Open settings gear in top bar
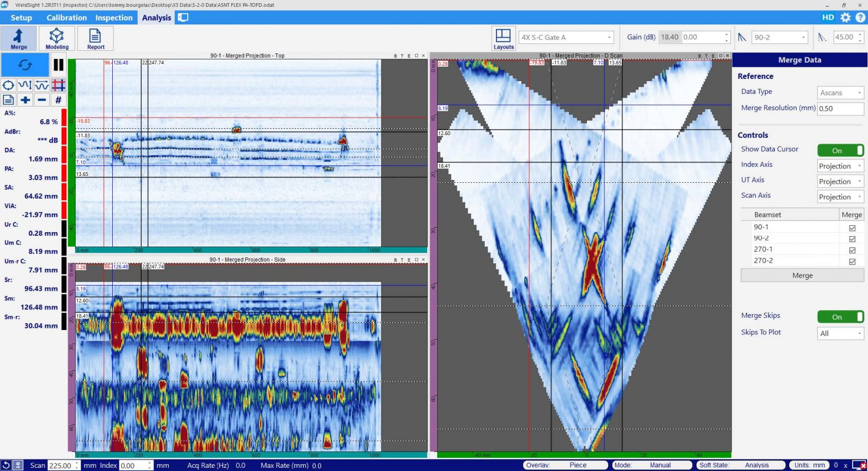Viewport: 868px width, 471px height. (845, 17)
